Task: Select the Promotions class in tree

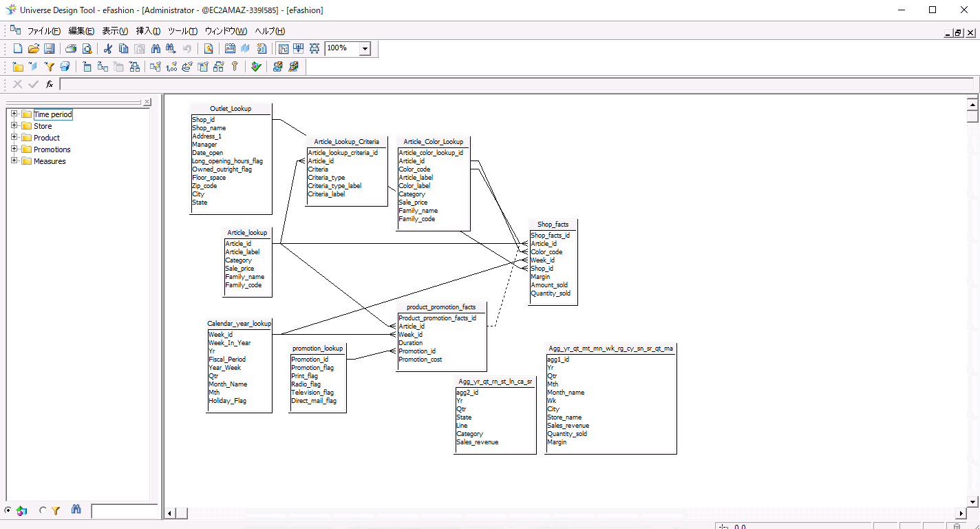Action: tap(52, 149)
